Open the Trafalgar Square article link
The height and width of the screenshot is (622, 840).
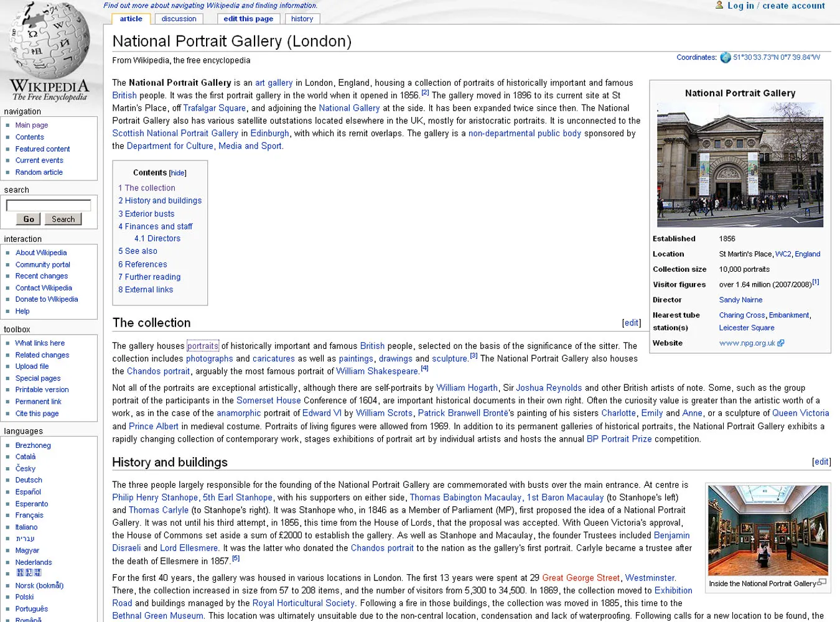click(214, 108)
